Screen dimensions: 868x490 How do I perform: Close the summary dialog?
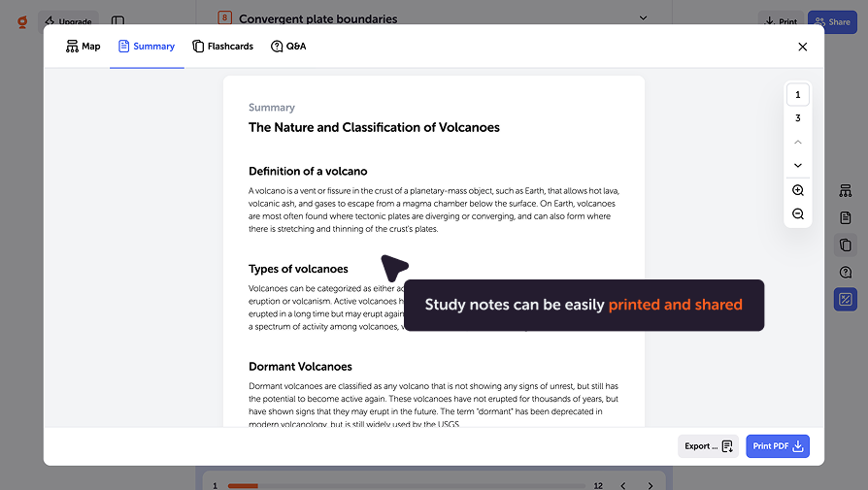point(803,47)
